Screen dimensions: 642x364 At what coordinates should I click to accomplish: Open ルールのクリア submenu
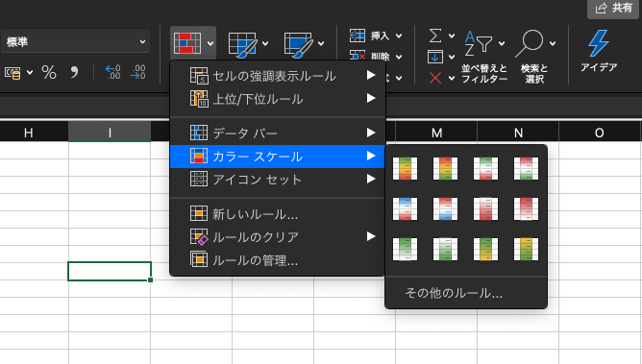pos(278,237)
